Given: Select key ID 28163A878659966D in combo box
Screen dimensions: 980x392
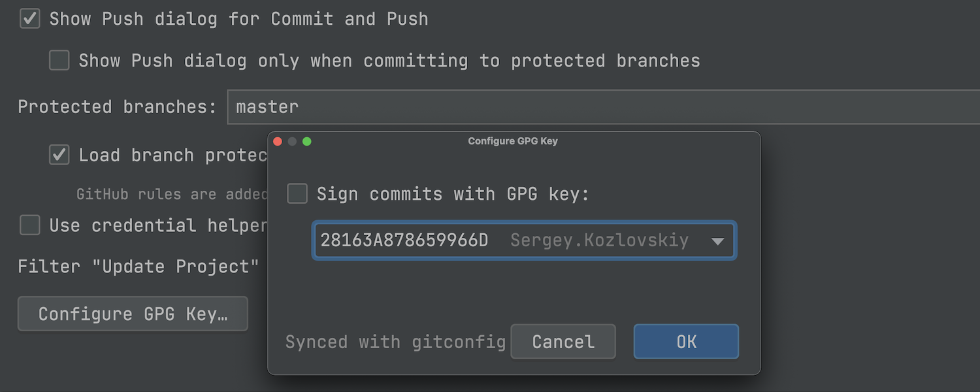Looking at the screenshot, I should coord(404,241).
